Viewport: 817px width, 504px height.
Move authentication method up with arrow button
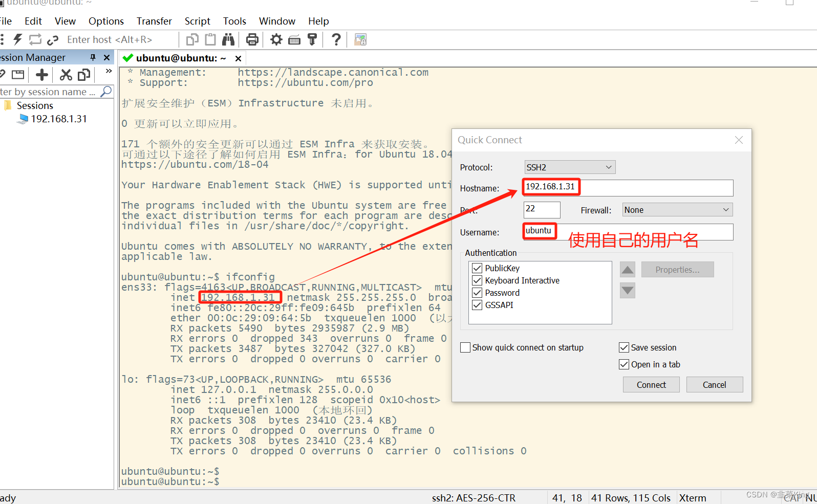tap(628, 270)
